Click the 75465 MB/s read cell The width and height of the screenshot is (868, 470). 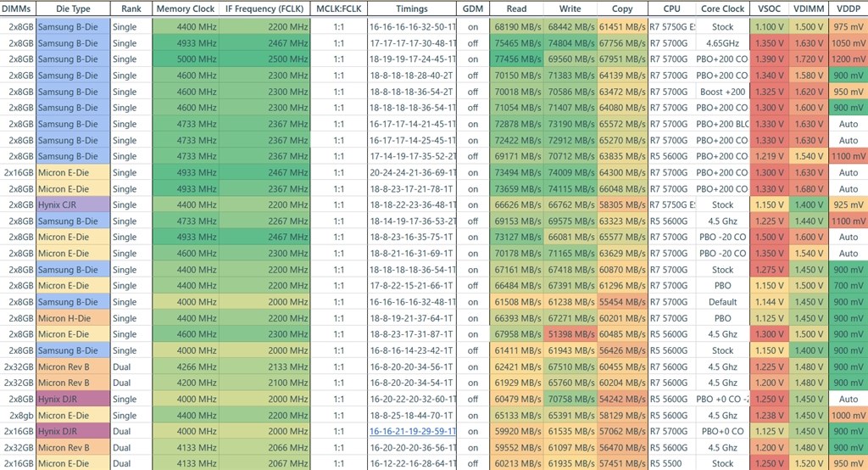click(516, 42)
